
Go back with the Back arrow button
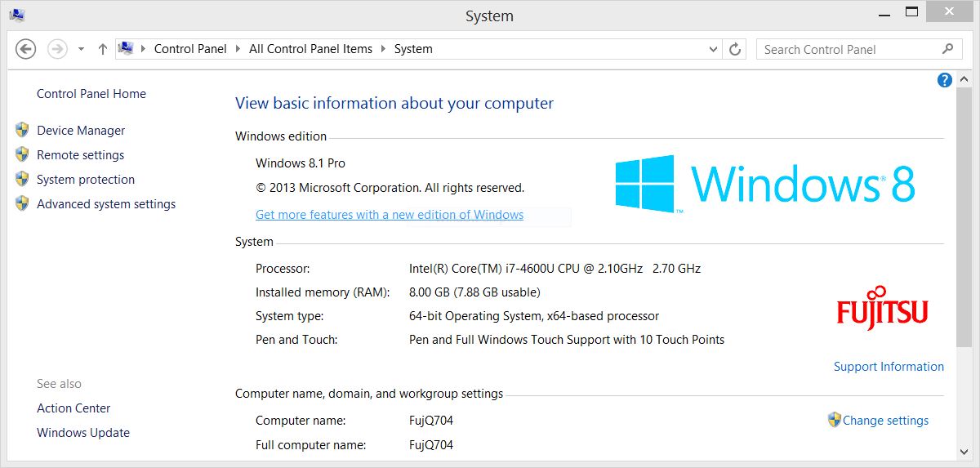tap(26, 49)
